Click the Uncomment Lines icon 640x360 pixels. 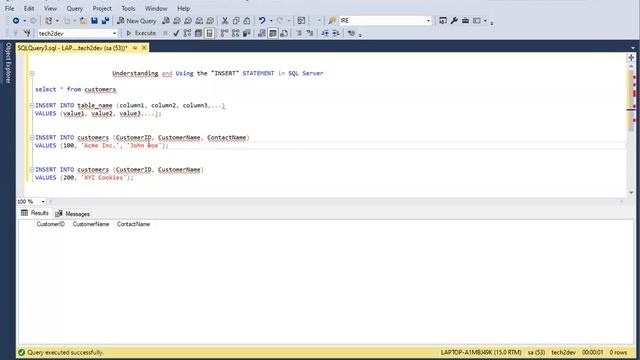pyautogui.click(x=310, y=33)
